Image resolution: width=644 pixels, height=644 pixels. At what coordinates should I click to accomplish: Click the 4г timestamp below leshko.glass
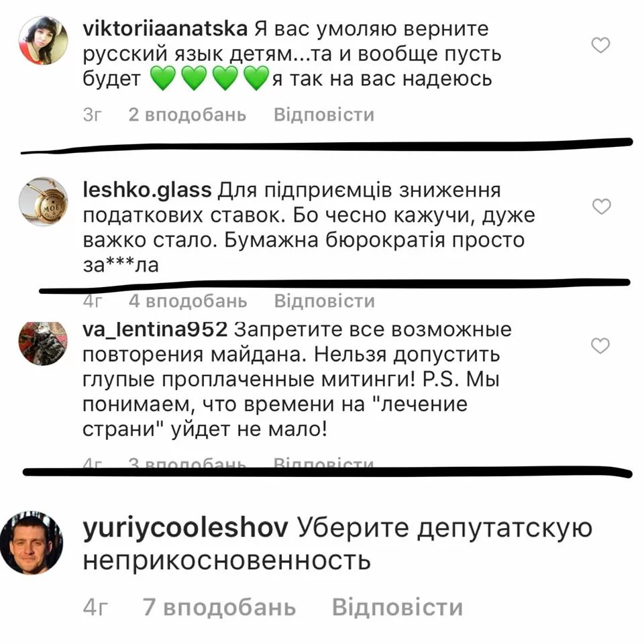tap(93, 301)
